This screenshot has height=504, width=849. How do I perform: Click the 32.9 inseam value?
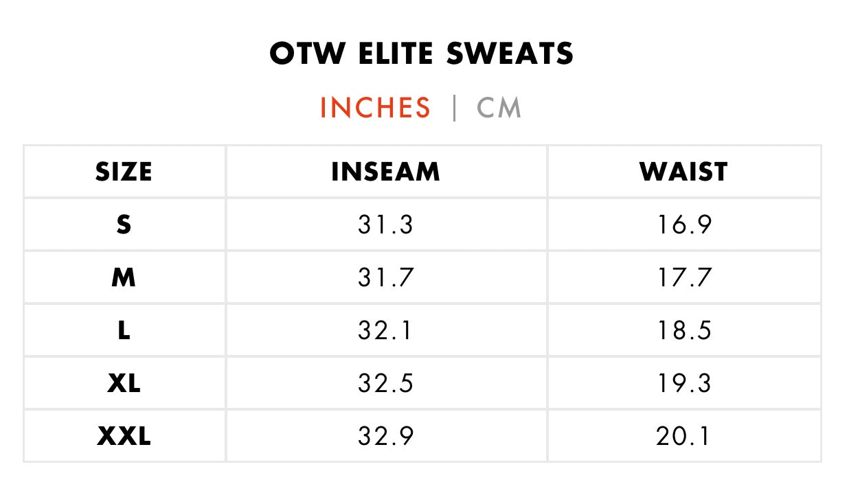385,436
